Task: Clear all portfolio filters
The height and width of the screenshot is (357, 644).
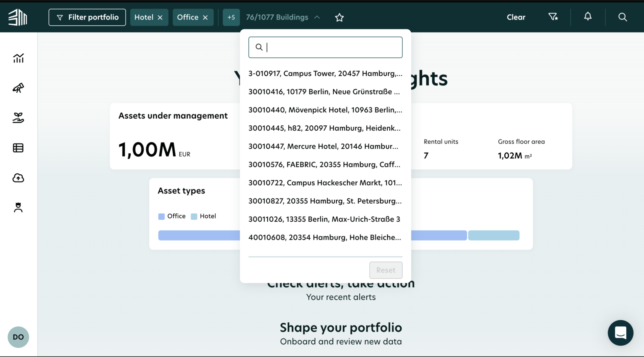Action: tap(516, 17)
